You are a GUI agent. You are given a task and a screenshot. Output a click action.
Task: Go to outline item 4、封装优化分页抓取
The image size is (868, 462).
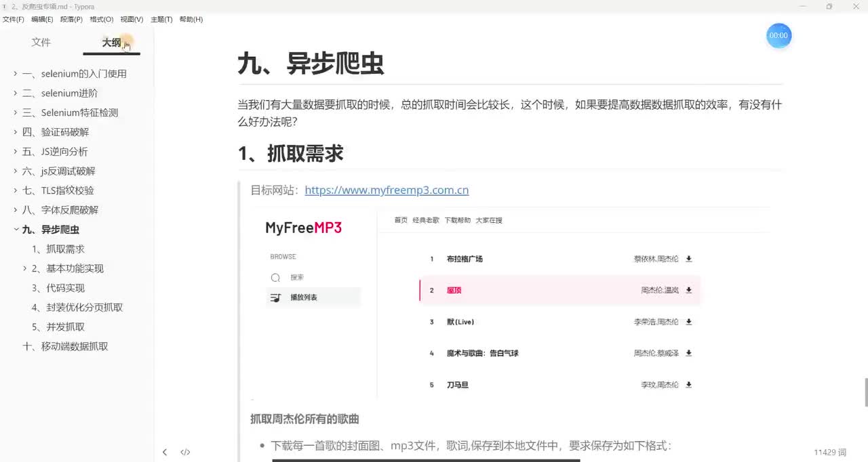77,308
